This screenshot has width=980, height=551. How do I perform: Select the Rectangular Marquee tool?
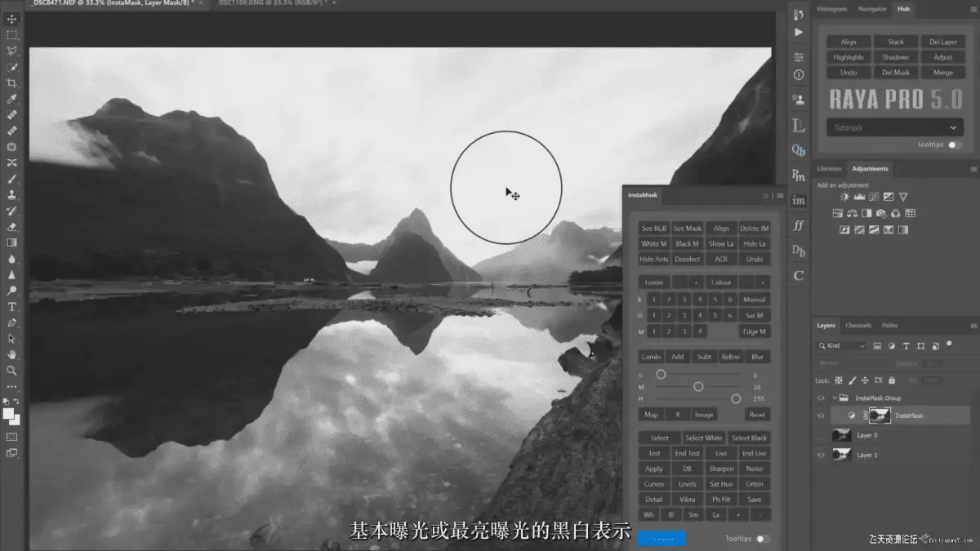coord(12,35)
